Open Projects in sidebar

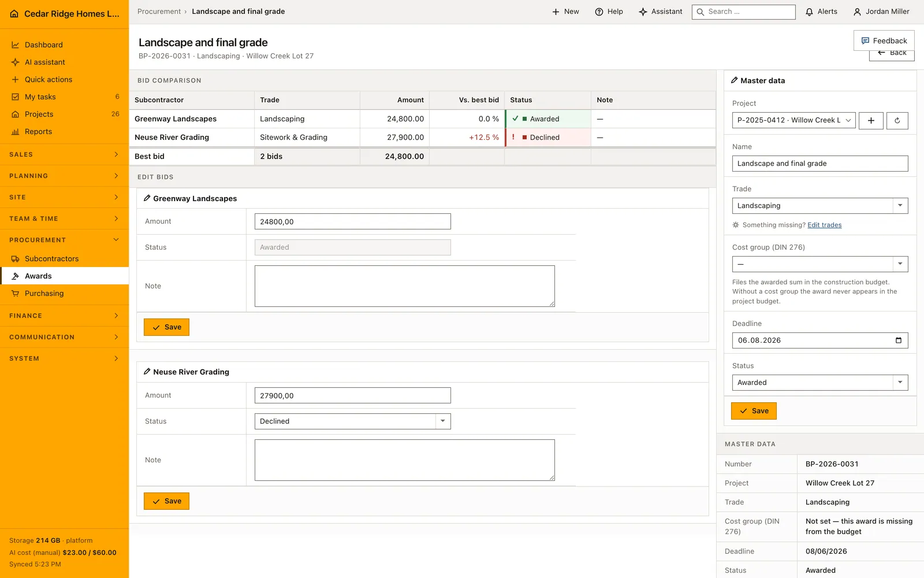pos(64,114)
